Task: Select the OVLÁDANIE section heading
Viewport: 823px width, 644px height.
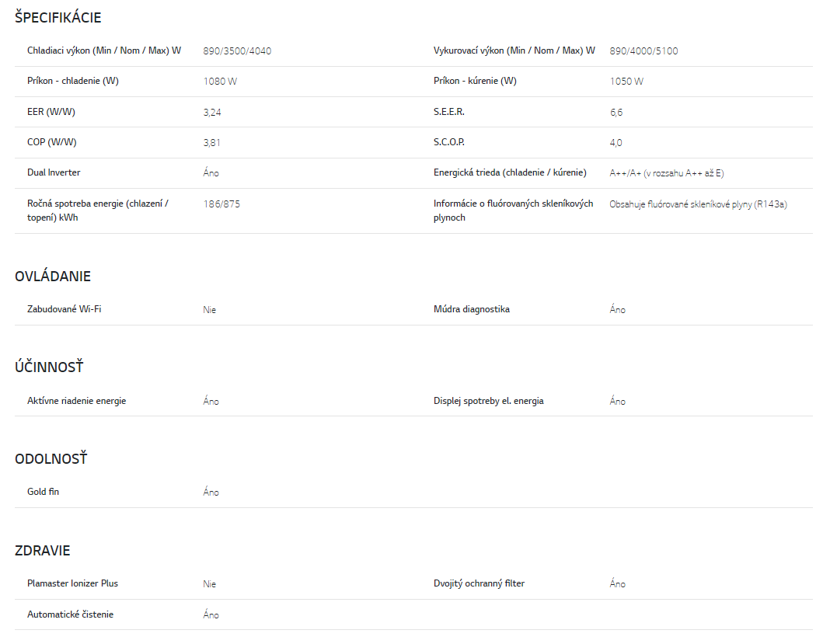Action: 53,276
